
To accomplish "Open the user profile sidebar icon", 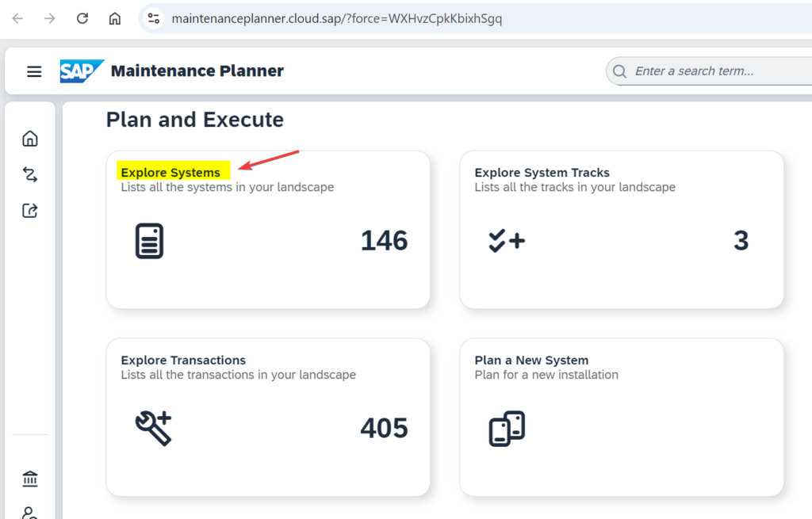I will pyautogui.click(x=30, y=513).
